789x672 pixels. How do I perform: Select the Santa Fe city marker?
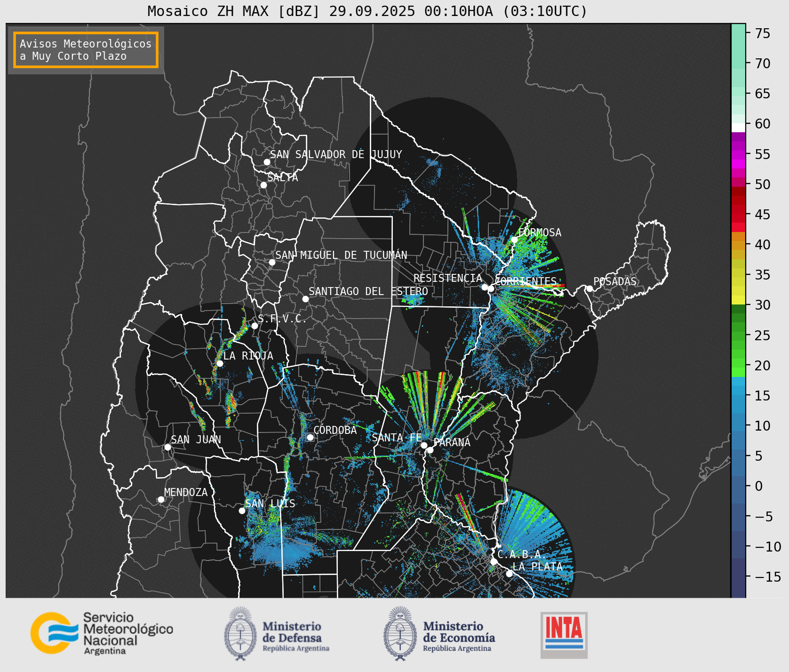(424, 445)
